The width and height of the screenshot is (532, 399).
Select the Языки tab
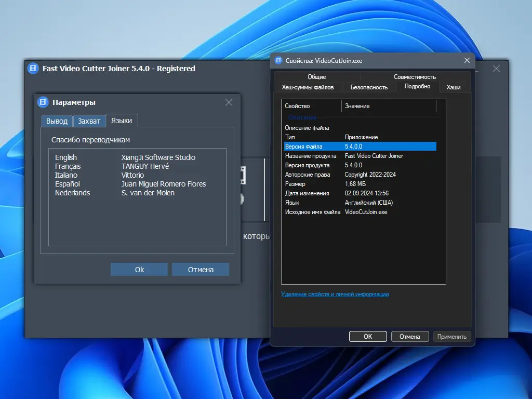tap(122, 121)
